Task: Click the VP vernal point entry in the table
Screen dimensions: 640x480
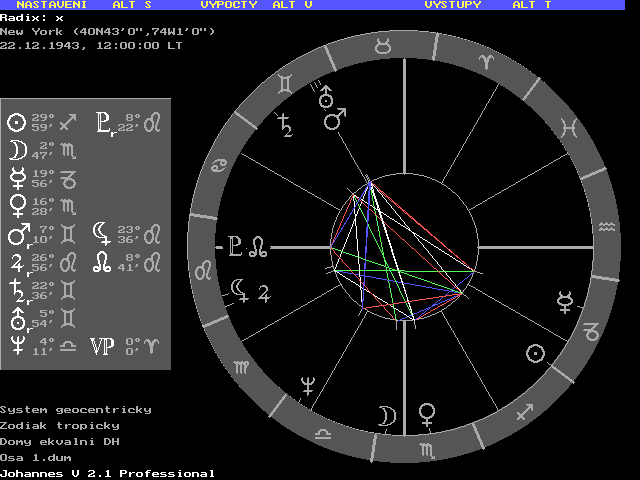Action: [x=102, y=346]
